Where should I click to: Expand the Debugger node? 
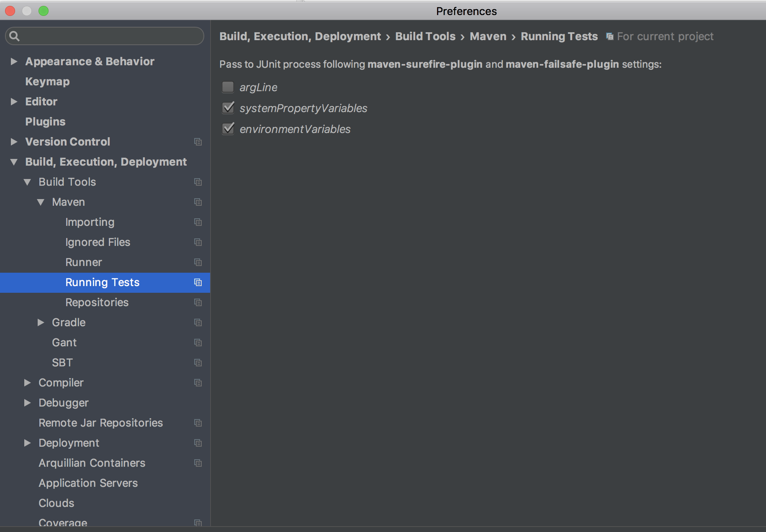[27, 403]
